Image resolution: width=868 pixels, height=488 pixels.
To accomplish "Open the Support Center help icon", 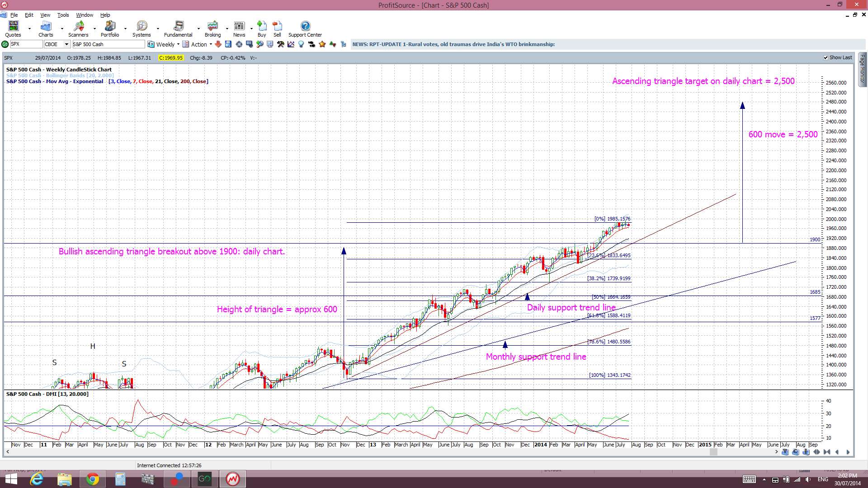I will tap(305, 29).
